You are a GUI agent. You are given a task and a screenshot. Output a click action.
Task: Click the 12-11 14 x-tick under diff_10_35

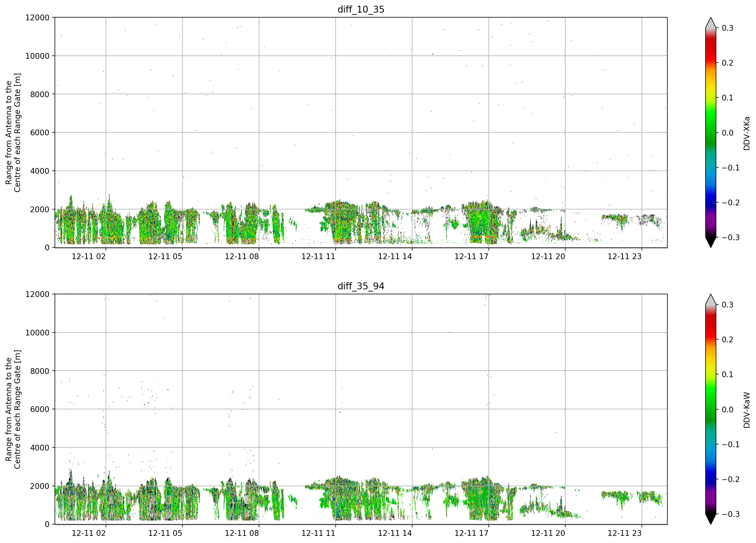(395, 256)
